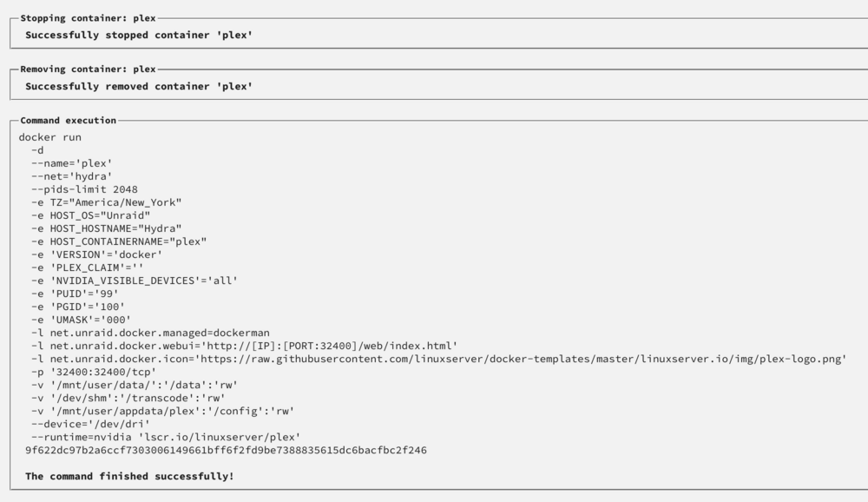Click 'Successfully stopped container' message
868x502 pixels.
(139, 35)
